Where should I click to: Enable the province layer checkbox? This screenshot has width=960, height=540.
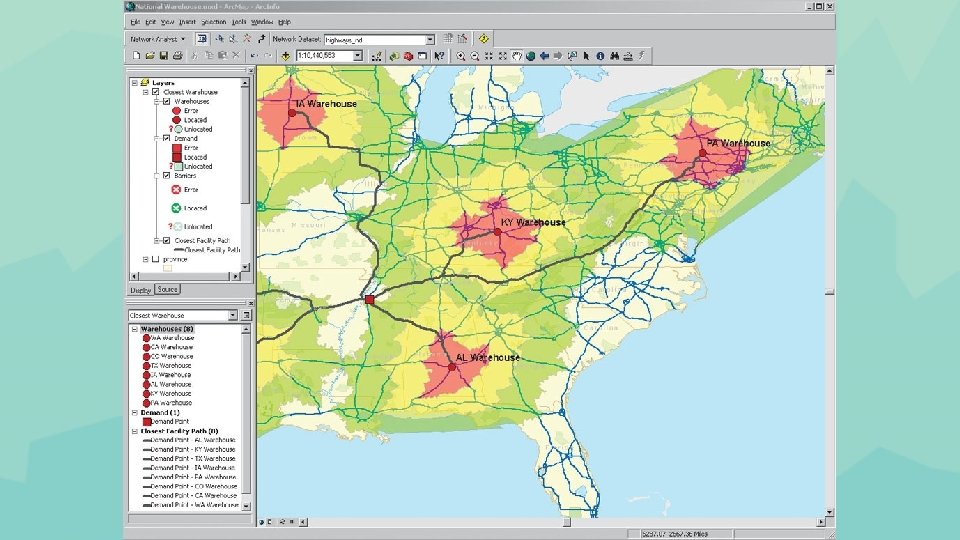(156, 259)
